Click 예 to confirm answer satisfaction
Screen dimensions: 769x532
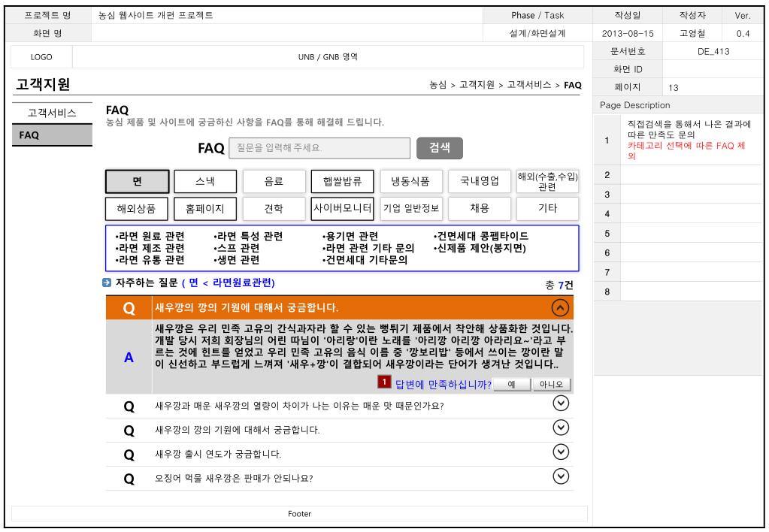[x=511, y=385]
